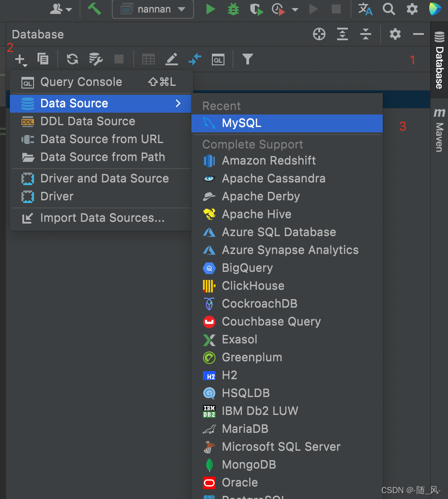Viewport: 448px width, 499px height.
Task: Run the nannan configuration
Action: pyautogui.click(x=210, y=9)
